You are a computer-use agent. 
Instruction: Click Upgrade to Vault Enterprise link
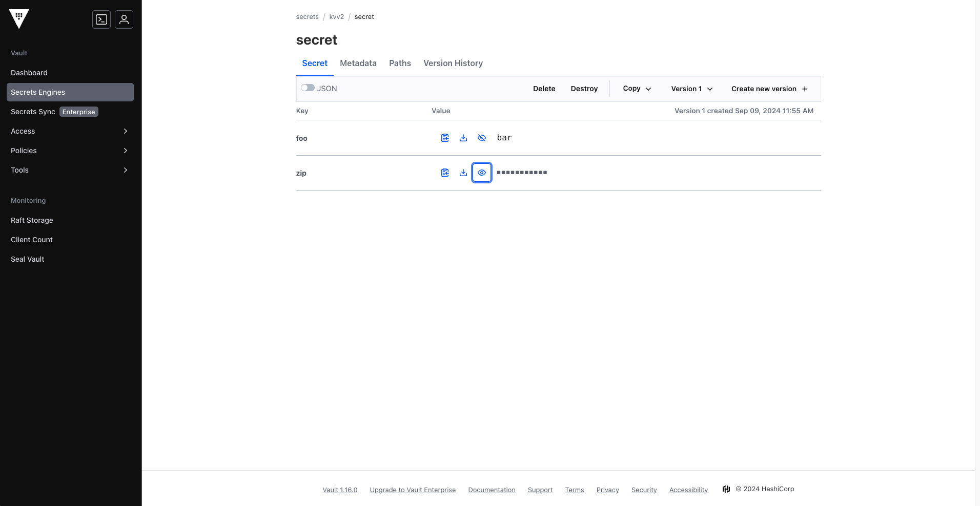pyautogui.click(x=413, y=490)
